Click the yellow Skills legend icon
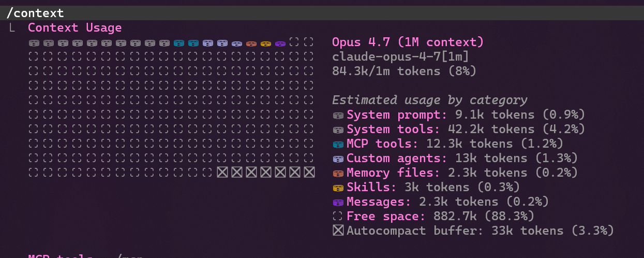 pos(338,187)
